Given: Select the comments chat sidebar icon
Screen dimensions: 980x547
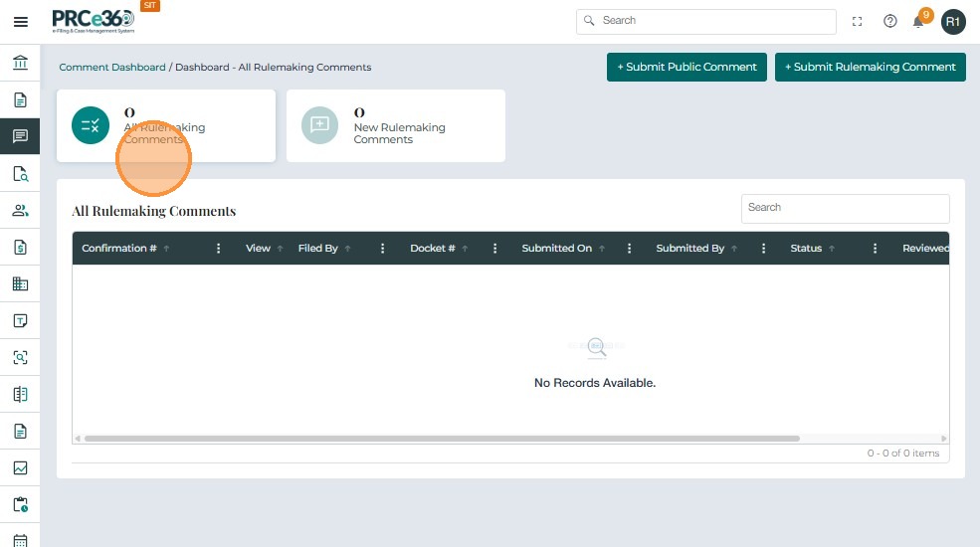Looking at the screenshot, I should (x=20, y=136).
